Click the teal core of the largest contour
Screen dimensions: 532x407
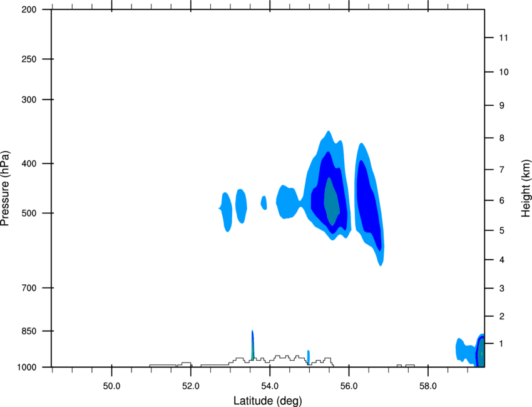pos(331,202)
